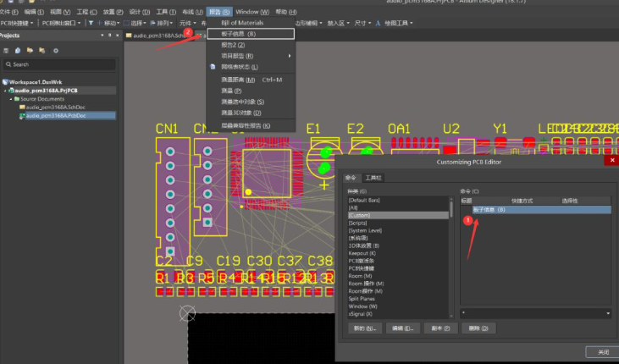619x364 pixels.
Task: Open the 工具 (T) menu
Action: 166,12
